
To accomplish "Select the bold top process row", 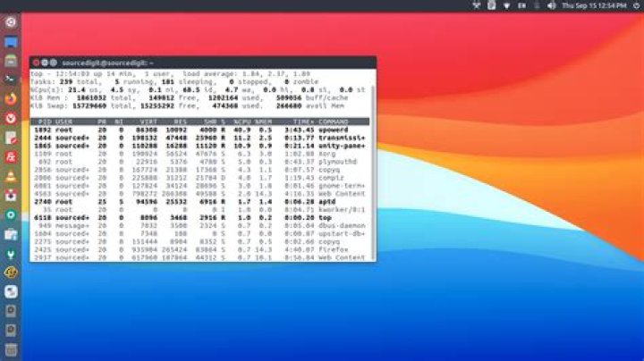I will (x=199, y=218).
